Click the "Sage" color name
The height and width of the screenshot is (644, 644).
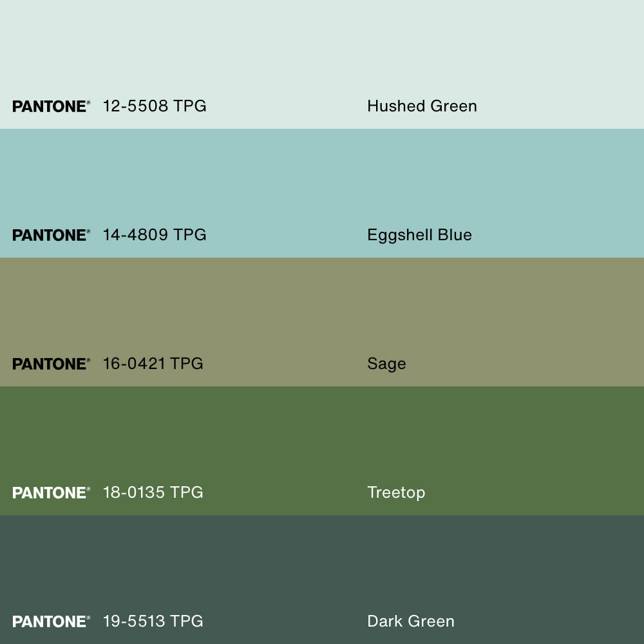pos(386,364)
